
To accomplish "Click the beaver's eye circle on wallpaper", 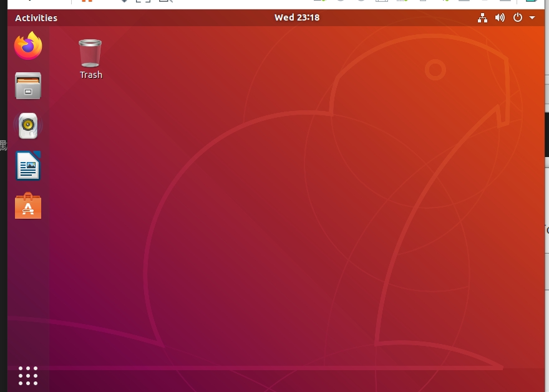I will pos(435,69).
